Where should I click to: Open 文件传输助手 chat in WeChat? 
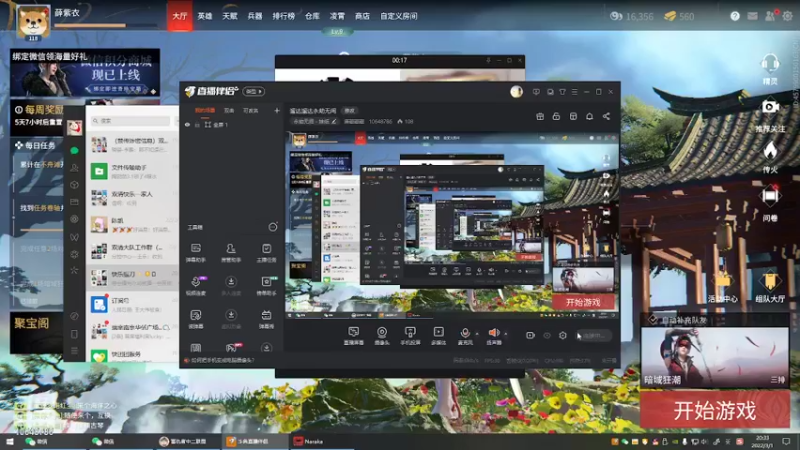click(x=132, y=171)
